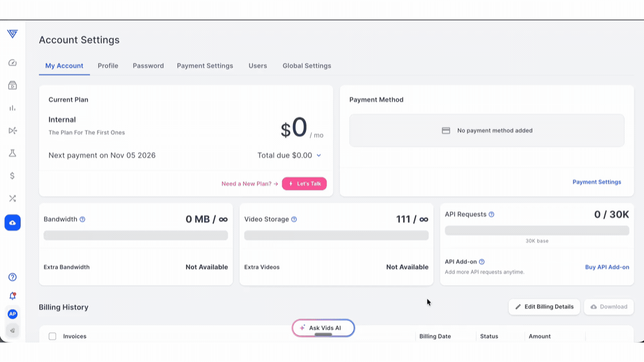Open the analytics bar chart icon
This screenshot has width=644, height=362.
point(13,108)
